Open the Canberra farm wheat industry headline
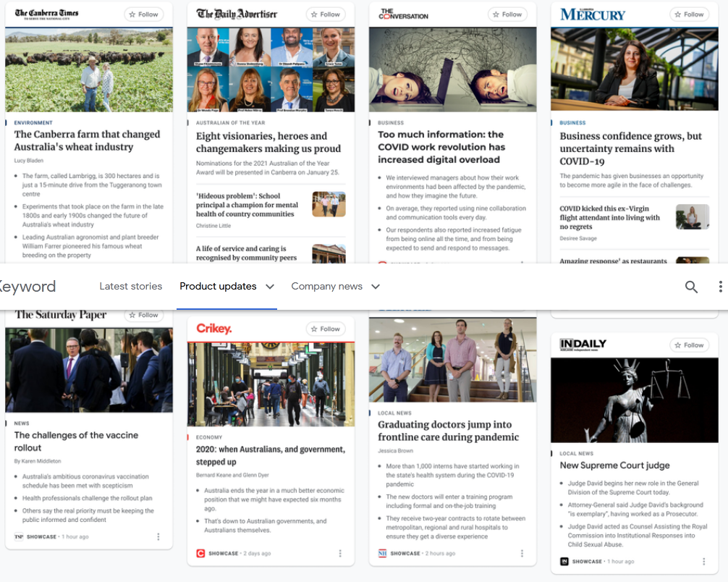 click(87, 140)
